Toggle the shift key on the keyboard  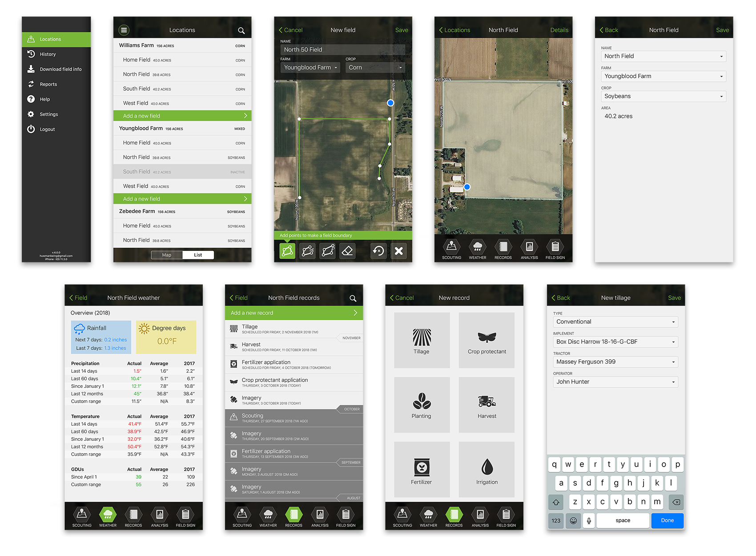click(556, 502)
